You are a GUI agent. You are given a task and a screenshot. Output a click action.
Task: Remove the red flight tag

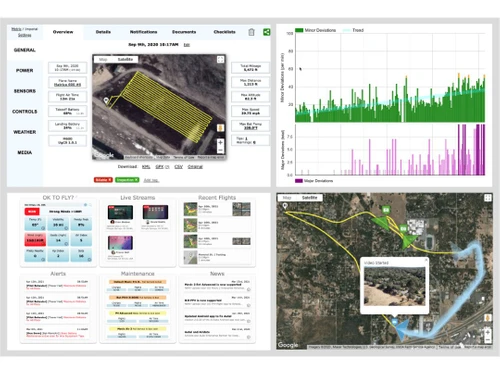click(110, 180)
